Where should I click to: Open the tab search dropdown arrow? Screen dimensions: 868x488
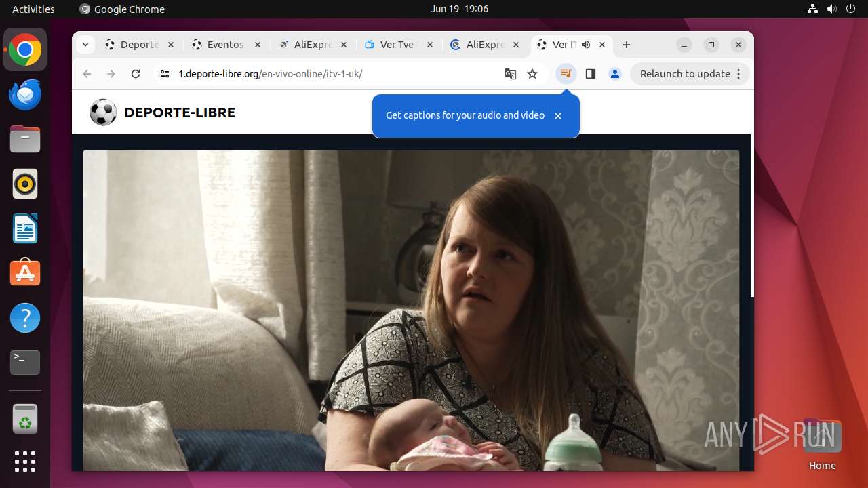(85, 45)
